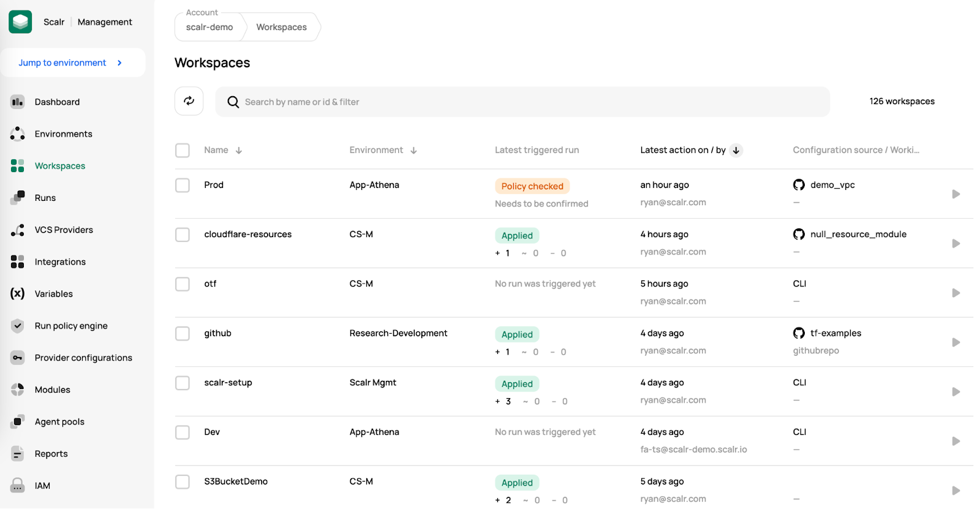This screenshot has width=980, height=509.
Task: Tick the select-all workspaces checkbox
Action: [x=183, y=150]
